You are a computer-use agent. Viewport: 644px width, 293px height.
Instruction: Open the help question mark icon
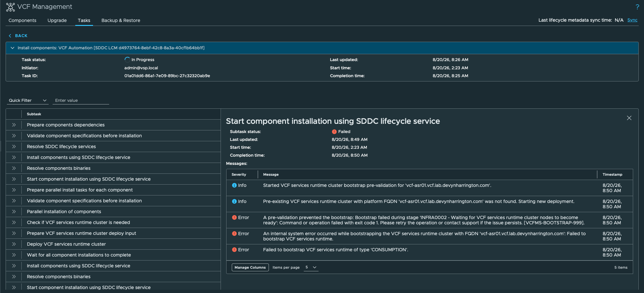[637, 7]
